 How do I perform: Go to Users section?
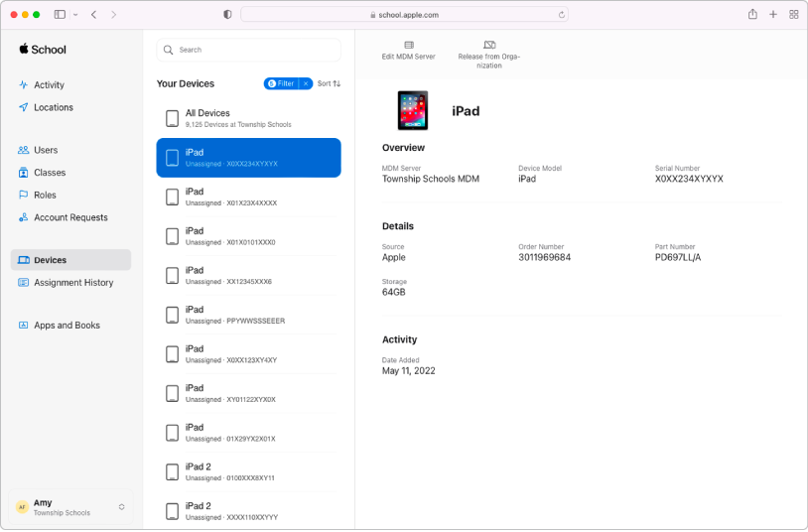pyautogui.click(x=46, y=150)
